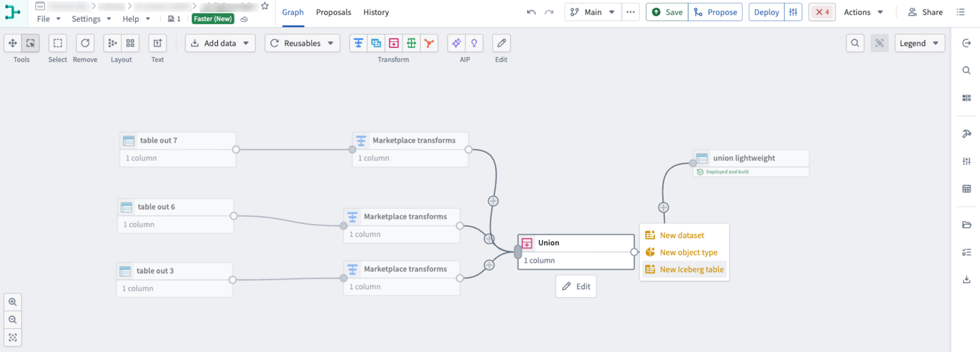Select the pan (move) tool
This screenshot has width=980, height=352.
pos(13,43)
